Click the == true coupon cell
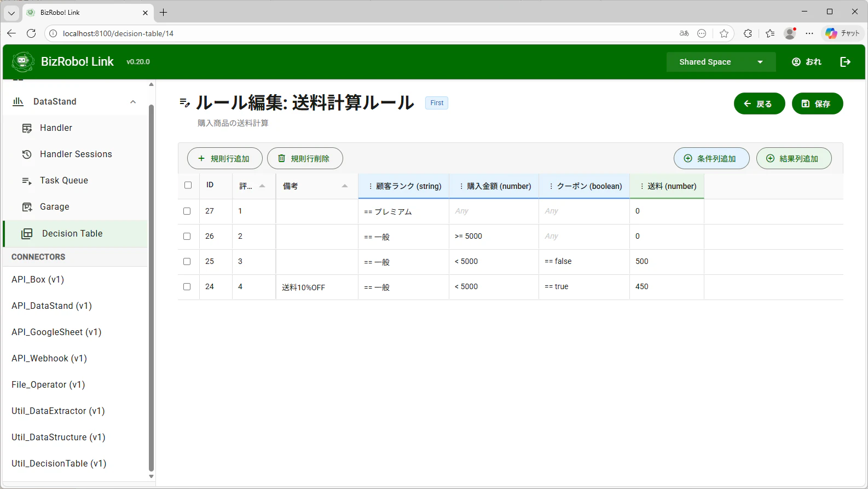 coord(584,287)
